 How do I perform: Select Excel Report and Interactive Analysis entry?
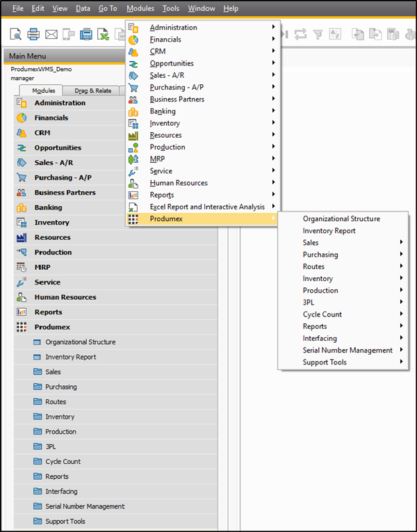click(x=206, y=207)
